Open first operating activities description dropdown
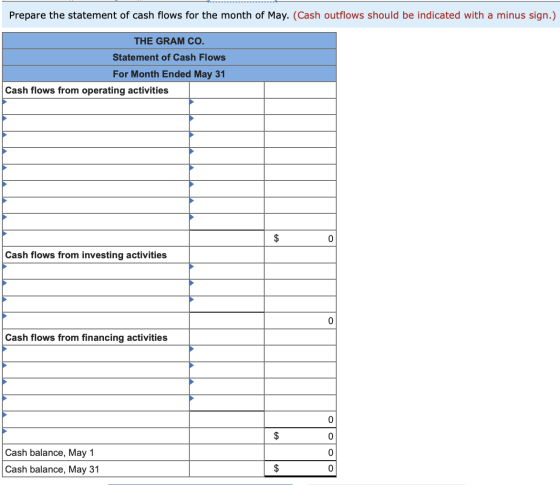Image resolution: width=560 pixels, height=485 pixels. (96, 106)
